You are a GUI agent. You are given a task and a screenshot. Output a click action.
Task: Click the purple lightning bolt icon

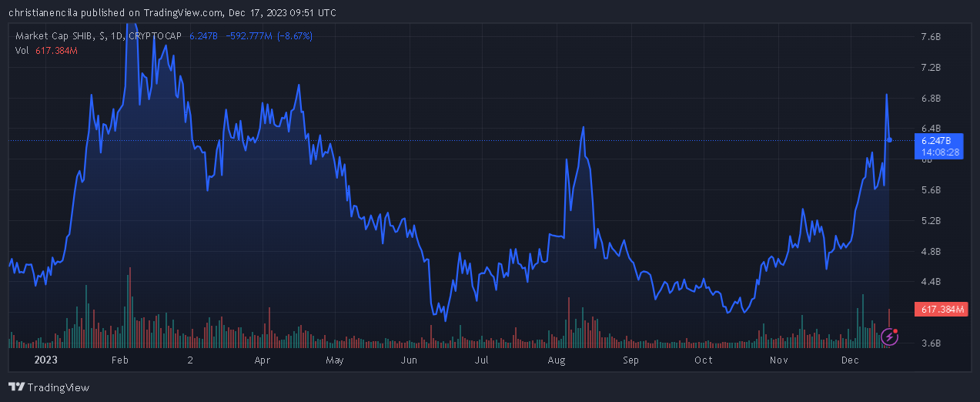(x=889, y=336)
